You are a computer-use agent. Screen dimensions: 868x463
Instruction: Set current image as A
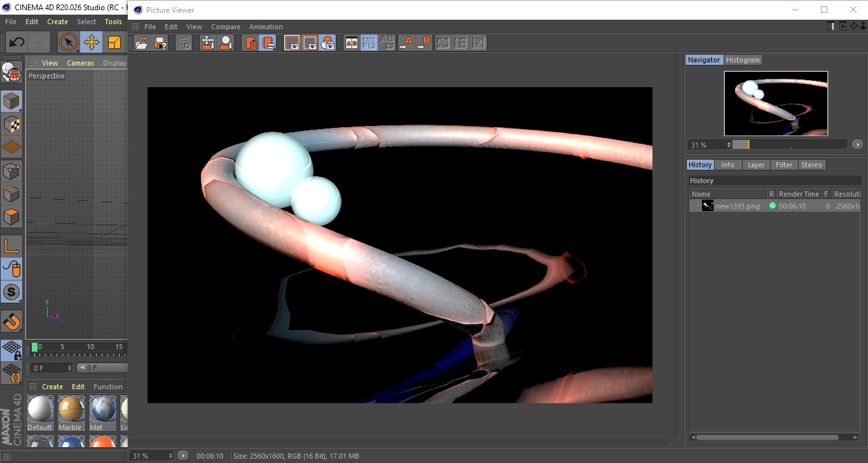(x=406, y=43)
